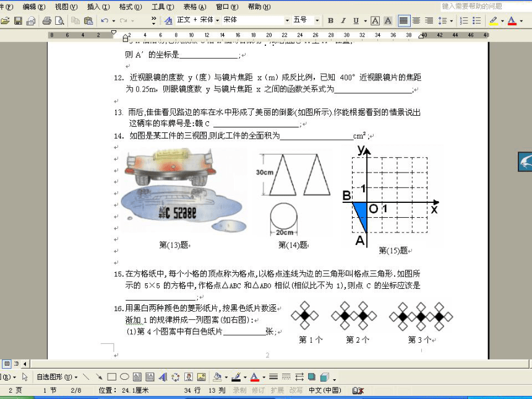
Task: Open the 工具(T) menu
Action: [x=163, y=7]
